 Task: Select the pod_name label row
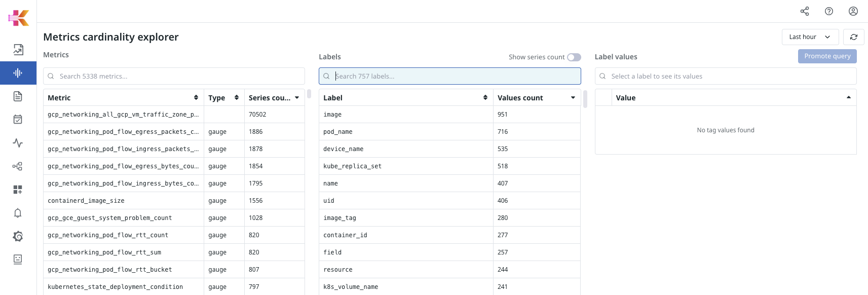[x=450, y=132]
